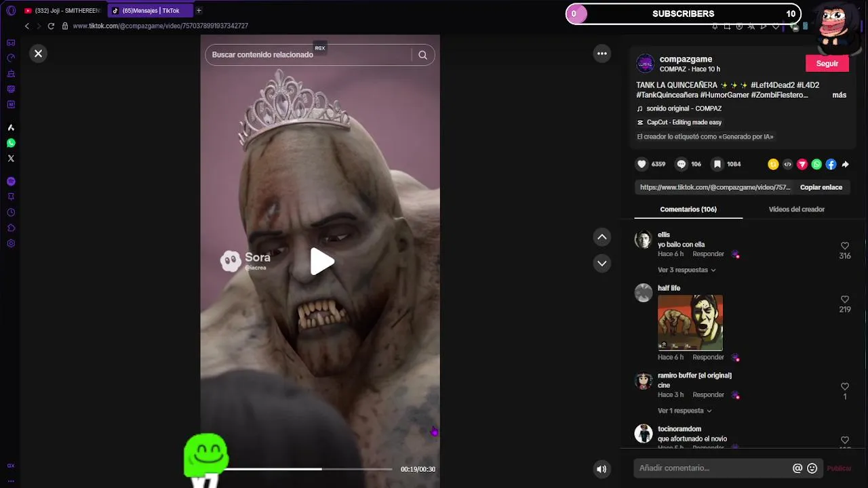Open browsing history clock sidebar icon
Screen dimensions: 868x488
(11, 212)
